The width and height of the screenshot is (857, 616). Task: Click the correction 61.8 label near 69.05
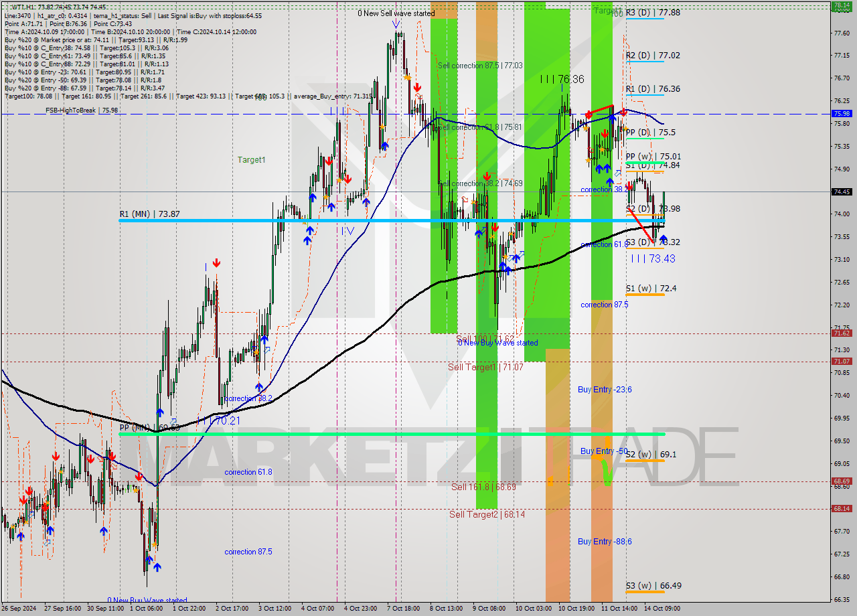248,472
